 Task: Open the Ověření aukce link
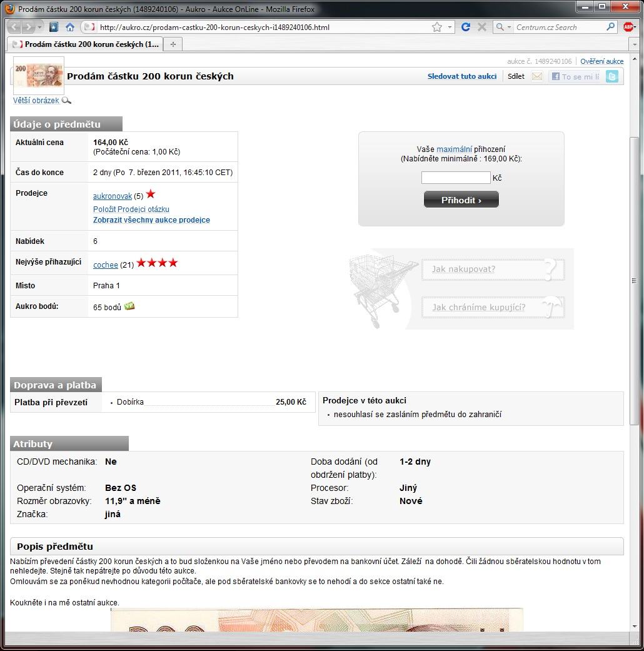tap(601, 61)
